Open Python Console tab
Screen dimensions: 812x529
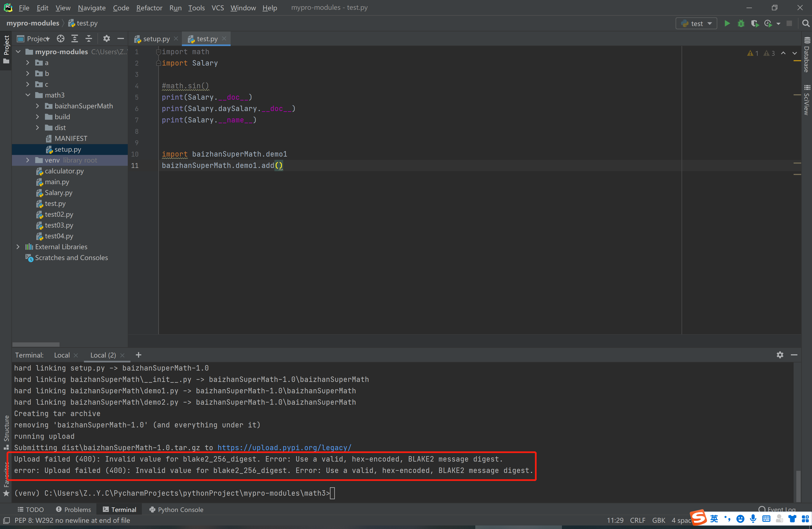pyautogui.click(x=176, y=509)
